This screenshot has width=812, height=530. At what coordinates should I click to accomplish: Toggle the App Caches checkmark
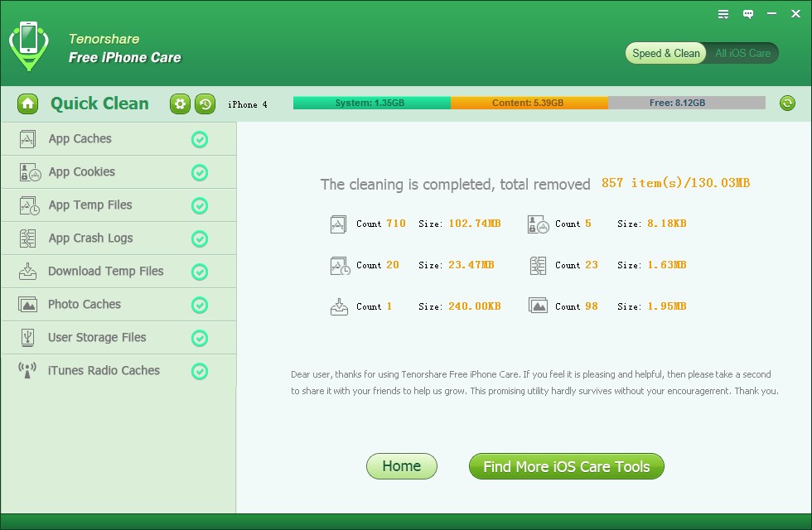200,139
